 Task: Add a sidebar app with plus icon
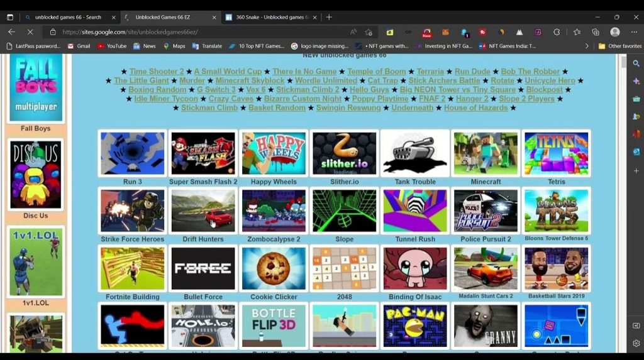pos(636,171)
